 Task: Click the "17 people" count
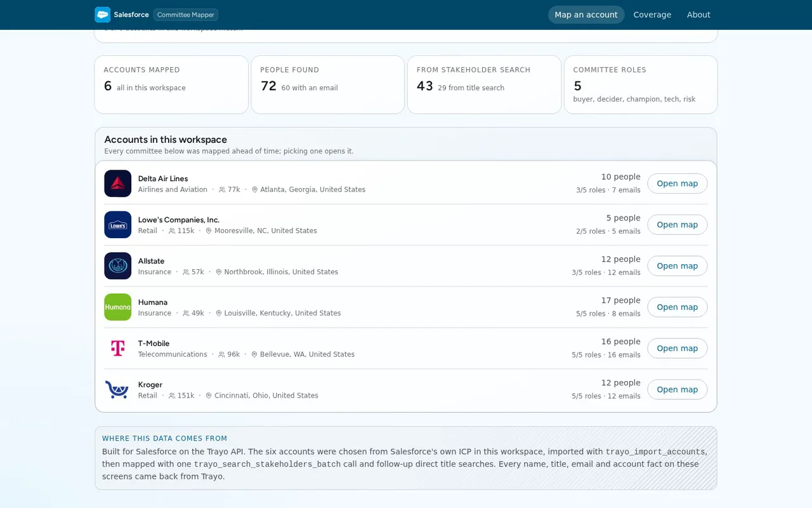coord(621,300)
